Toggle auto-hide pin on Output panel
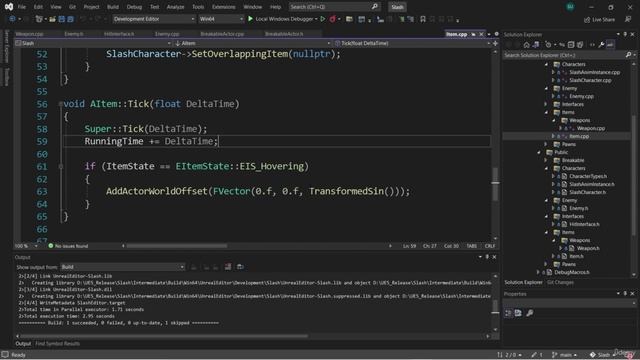Image resolution: width=640 pixels, height=360 pixels. click(487, 257)
